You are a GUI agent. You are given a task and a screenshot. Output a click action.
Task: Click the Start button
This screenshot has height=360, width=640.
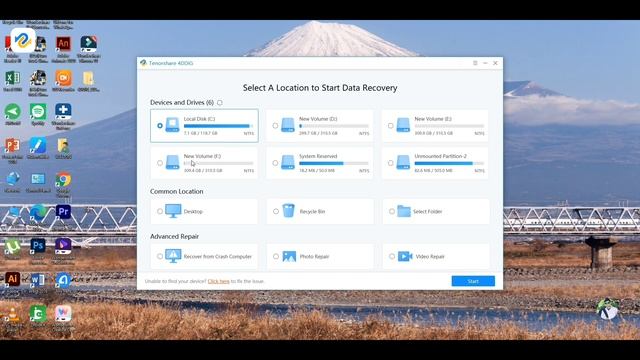coord(473,281)
